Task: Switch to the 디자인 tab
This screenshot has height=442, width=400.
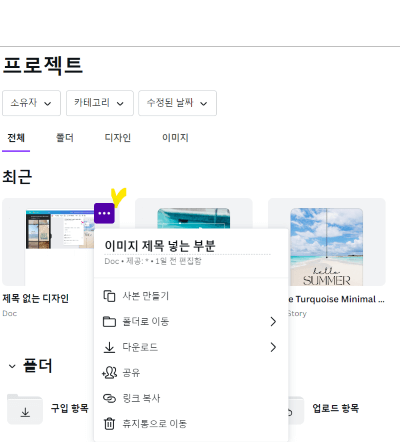Action: pos(118,138)
